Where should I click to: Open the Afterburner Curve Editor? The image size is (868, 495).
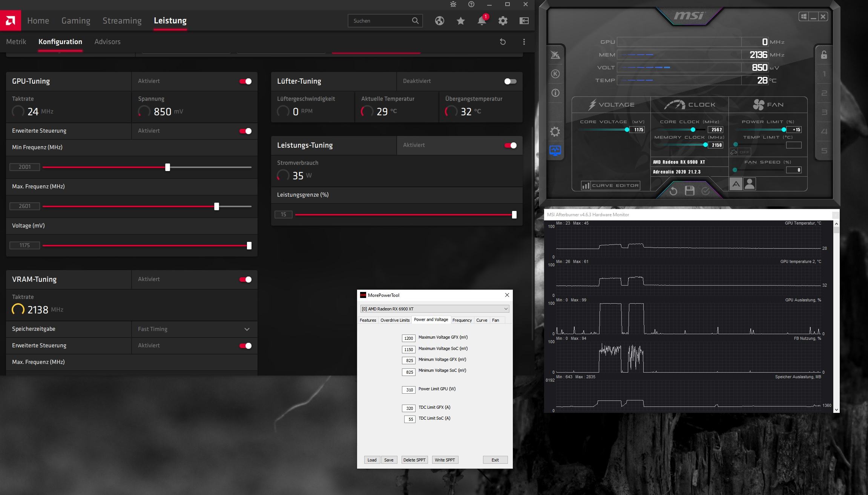click(610, 185)
